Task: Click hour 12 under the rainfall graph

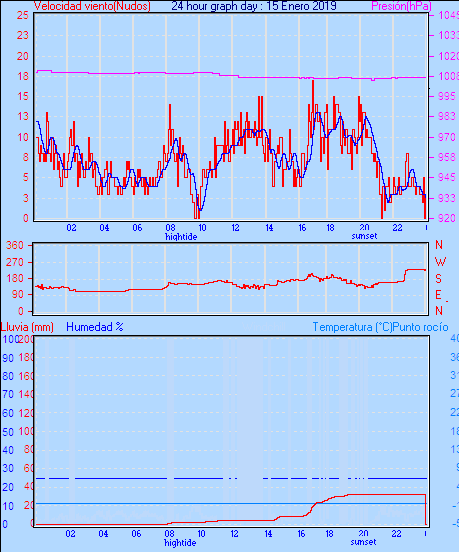Action: tap(234, 534)
